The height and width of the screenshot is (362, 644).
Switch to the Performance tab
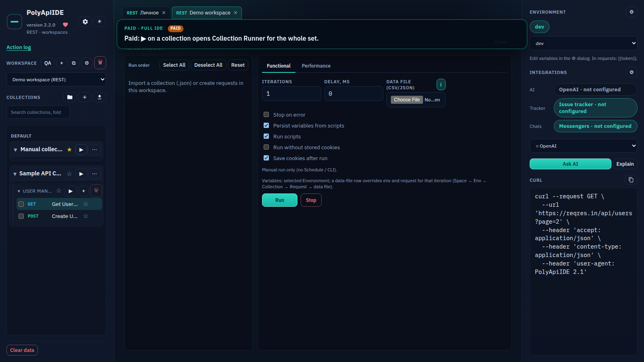pyautogui.click(x=316, y=66)
